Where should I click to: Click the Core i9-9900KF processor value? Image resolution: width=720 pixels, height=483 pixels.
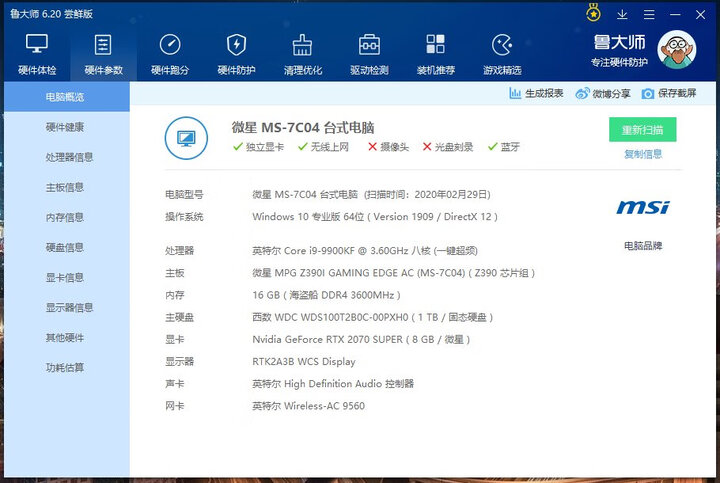point(365,251)
